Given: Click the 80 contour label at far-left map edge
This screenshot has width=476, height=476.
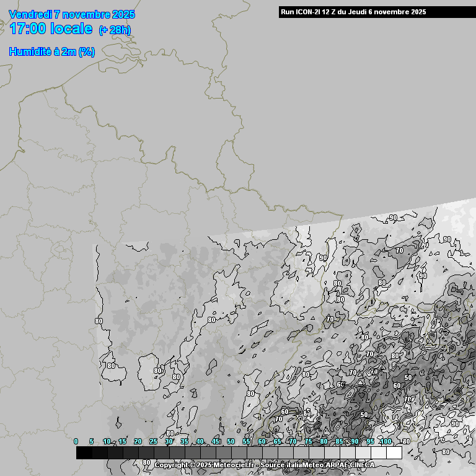Looking at the screenshot, I should [x=99, y=320].
